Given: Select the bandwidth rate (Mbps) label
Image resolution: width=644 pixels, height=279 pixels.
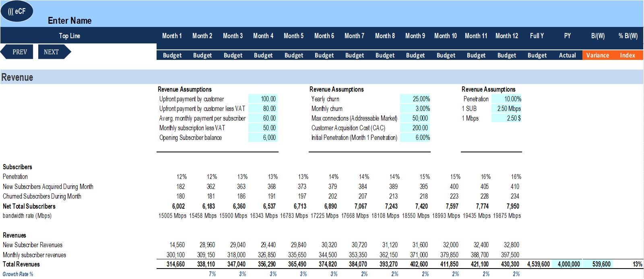Looking at the screenshot, I should [27, 216].
